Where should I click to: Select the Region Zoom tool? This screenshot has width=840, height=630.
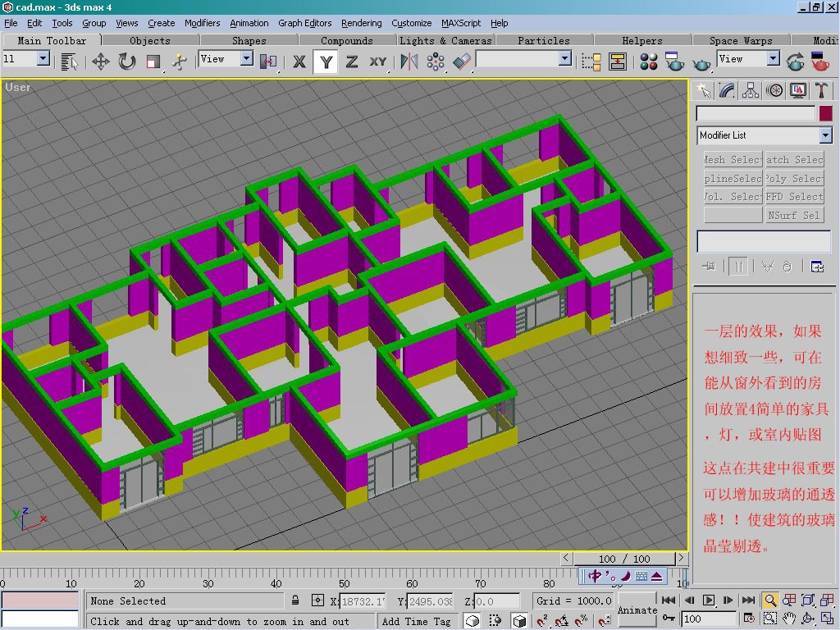769,619
